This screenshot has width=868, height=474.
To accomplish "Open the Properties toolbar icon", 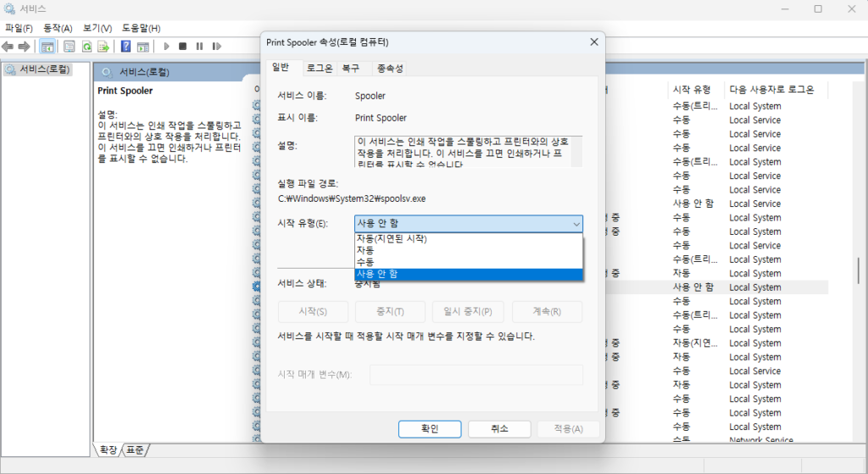I will click(70, 47).
